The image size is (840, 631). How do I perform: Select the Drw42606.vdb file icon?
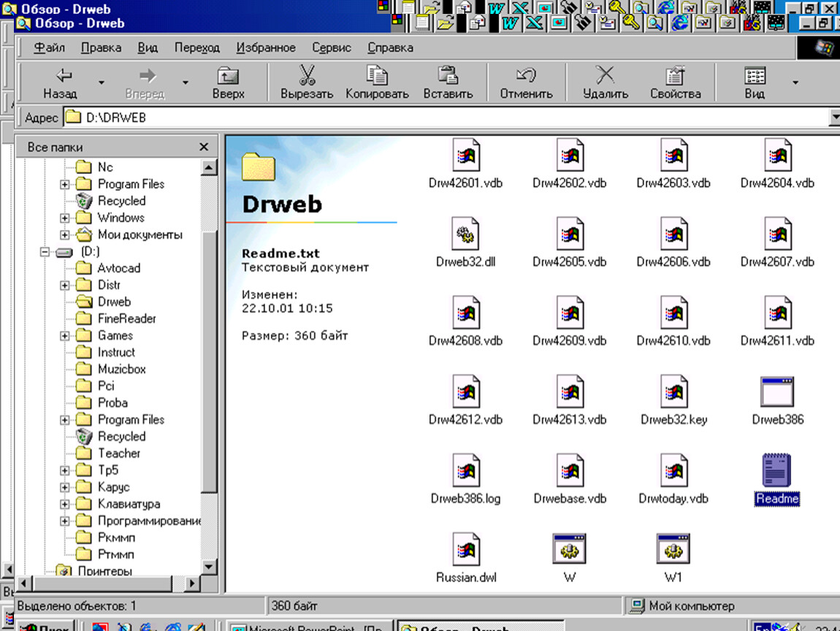673,234
